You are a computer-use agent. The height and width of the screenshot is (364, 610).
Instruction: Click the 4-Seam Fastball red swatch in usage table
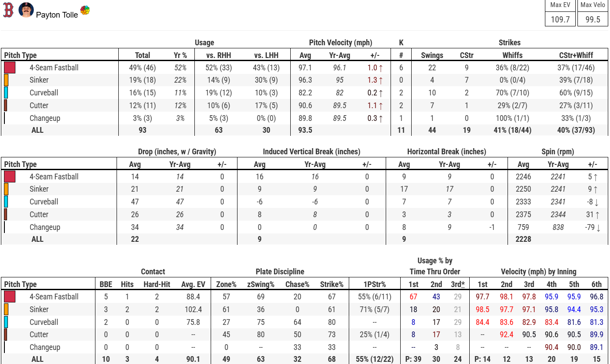[x=10, y=68]
